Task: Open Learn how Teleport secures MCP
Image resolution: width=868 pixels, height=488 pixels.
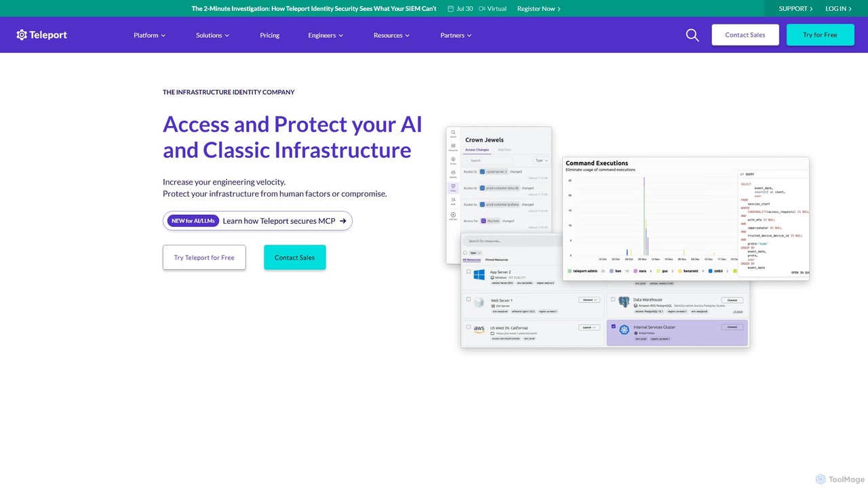Action: coord(258,221)
